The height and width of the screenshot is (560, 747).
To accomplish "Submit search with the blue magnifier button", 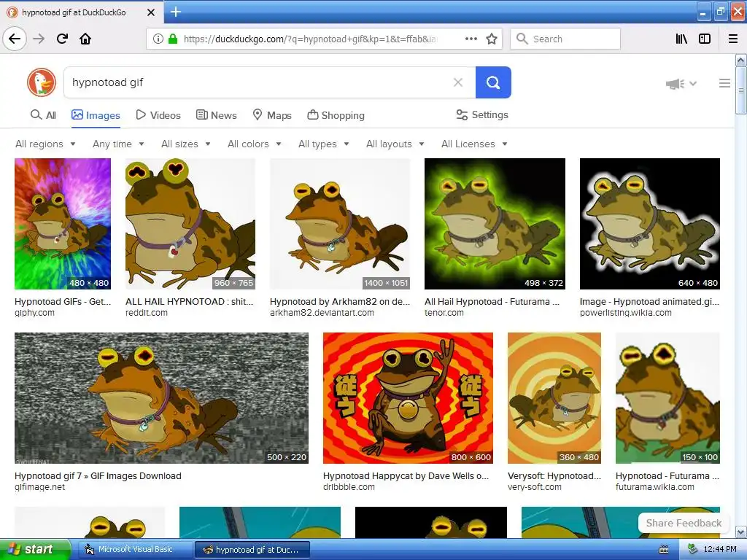I will click(493, 82).
